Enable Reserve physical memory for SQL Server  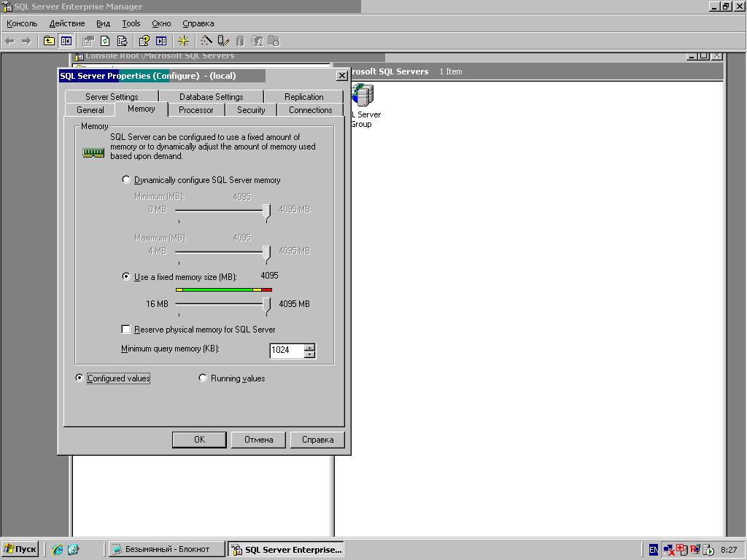click(x=126, y=330)
